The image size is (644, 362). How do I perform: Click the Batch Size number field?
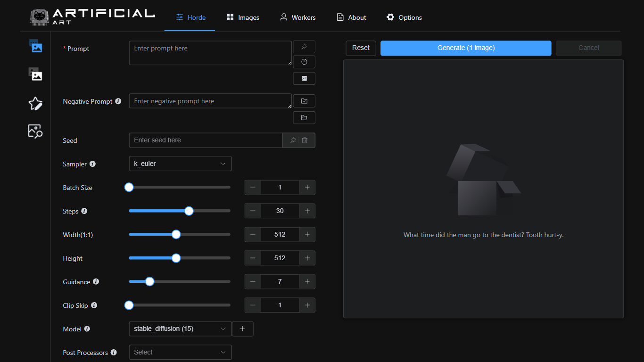[280, 188]
